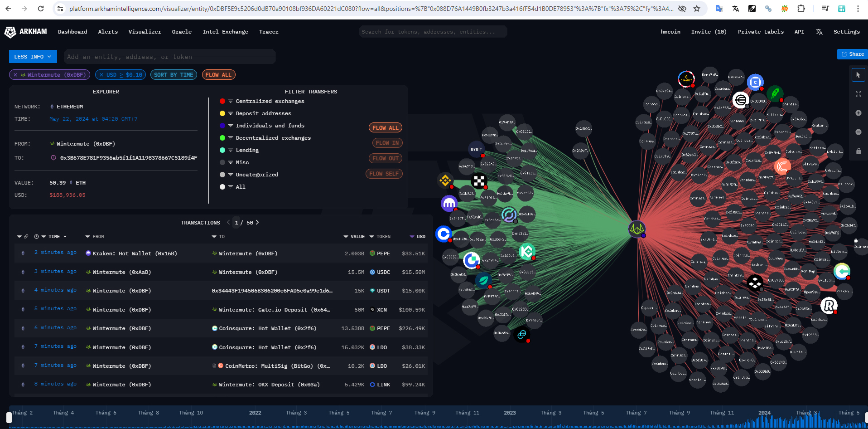Screen dimensions: 868x429
Task: Remove the USD ≥ $0.10 filter chip
Action: [x=101, y=75]
